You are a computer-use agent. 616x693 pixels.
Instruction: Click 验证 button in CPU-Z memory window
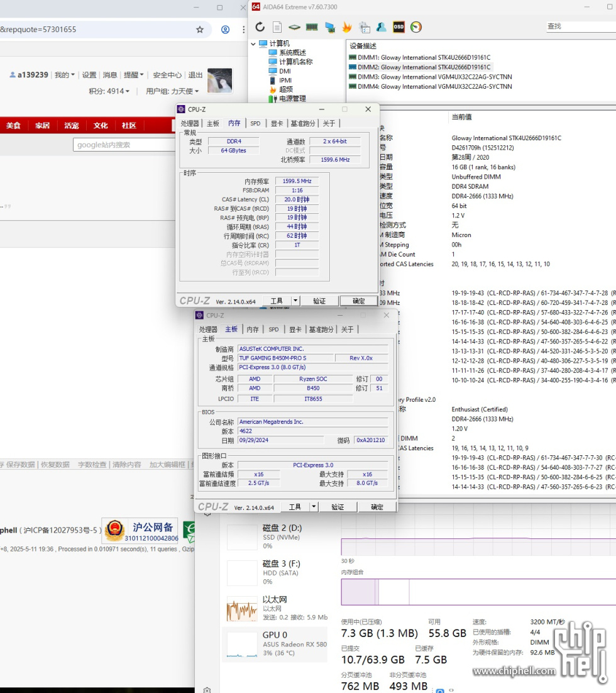(319, 301)
